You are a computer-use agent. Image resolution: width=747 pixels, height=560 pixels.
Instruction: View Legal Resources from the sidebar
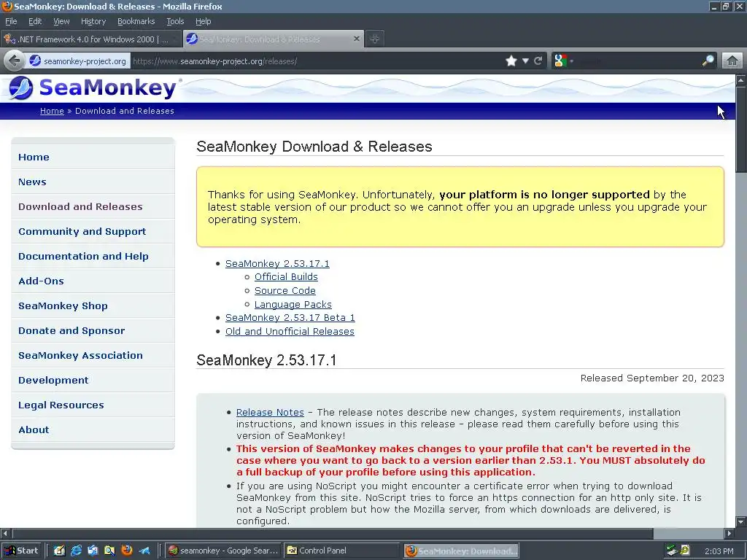coord(61,405)
